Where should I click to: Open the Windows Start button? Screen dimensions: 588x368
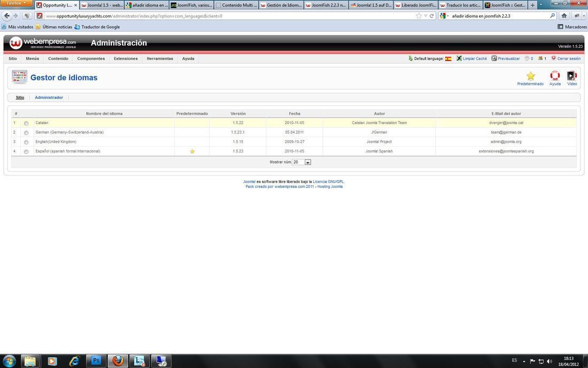pos(9,361)
